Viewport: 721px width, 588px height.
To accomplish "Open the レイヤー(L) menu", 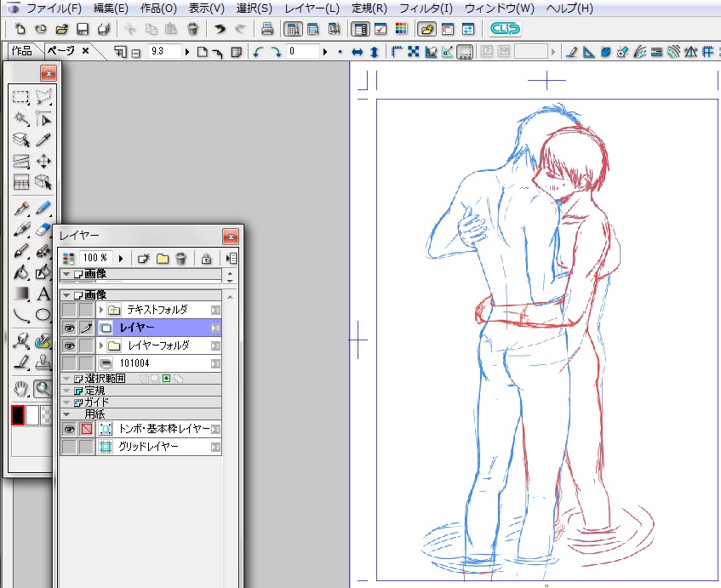I will (x=312, y=9).
